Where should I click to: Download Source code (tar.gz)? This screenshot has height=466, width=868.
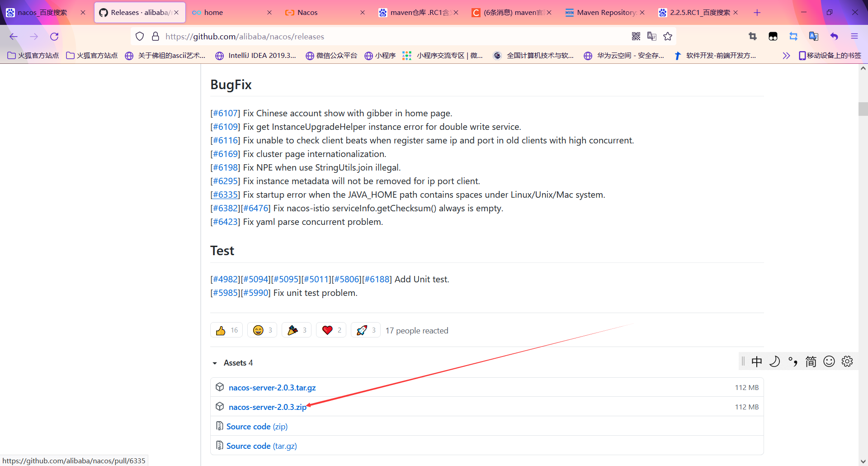(262, 446)
